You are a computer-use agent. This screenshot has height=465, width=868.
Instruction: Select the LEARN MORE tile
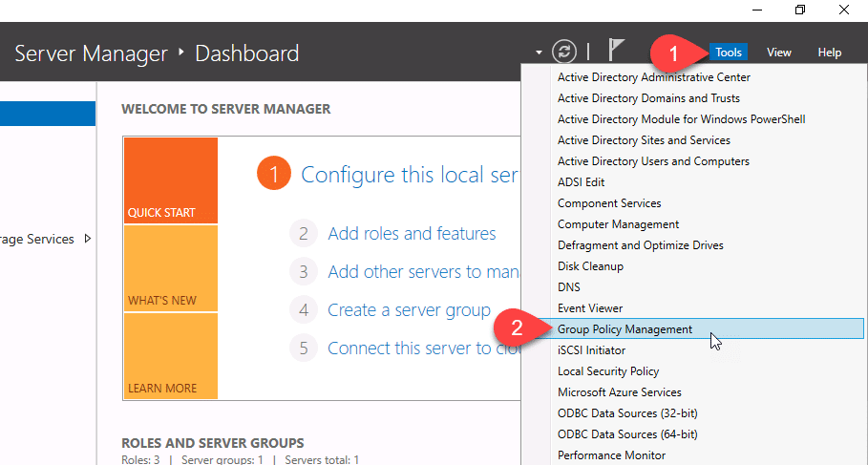click(170, 356)
